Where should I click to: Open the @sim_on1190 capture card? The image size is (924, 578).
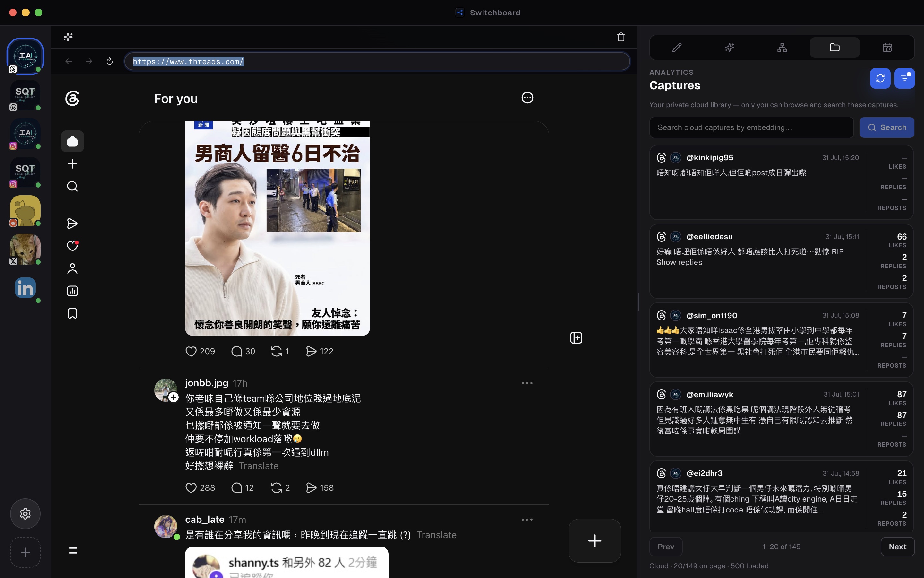tap(781, 340)
